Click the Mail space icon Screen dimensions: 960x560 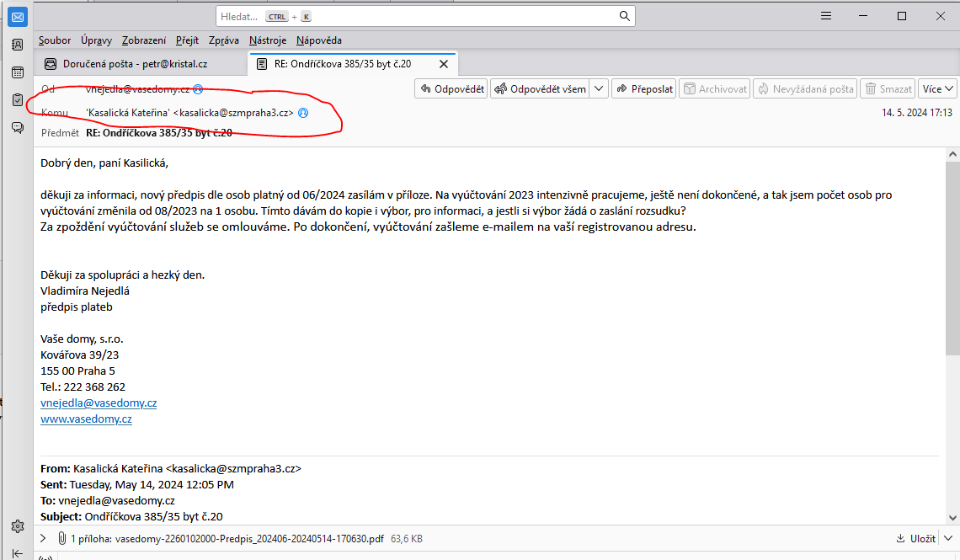point(17,17)
